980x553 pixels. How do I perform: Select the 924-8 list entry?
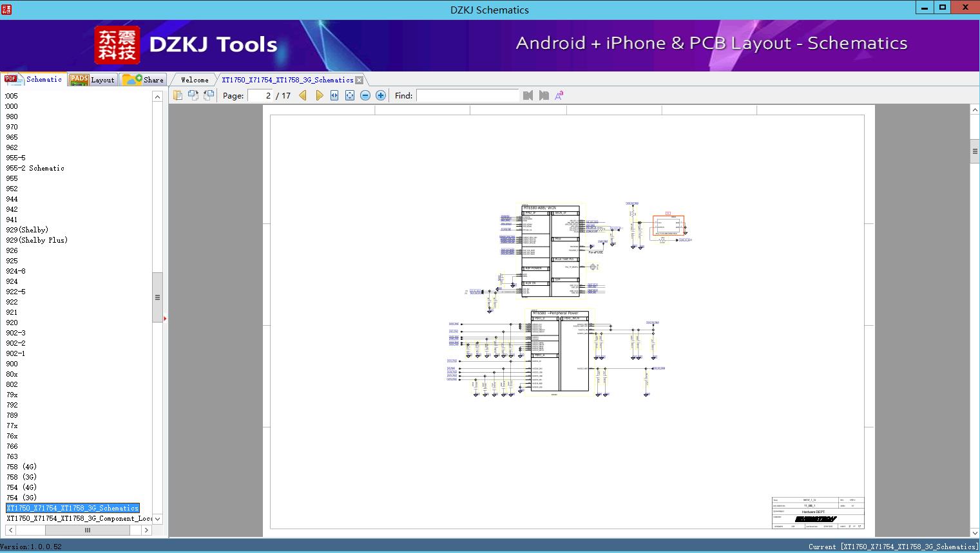[16, 271]
